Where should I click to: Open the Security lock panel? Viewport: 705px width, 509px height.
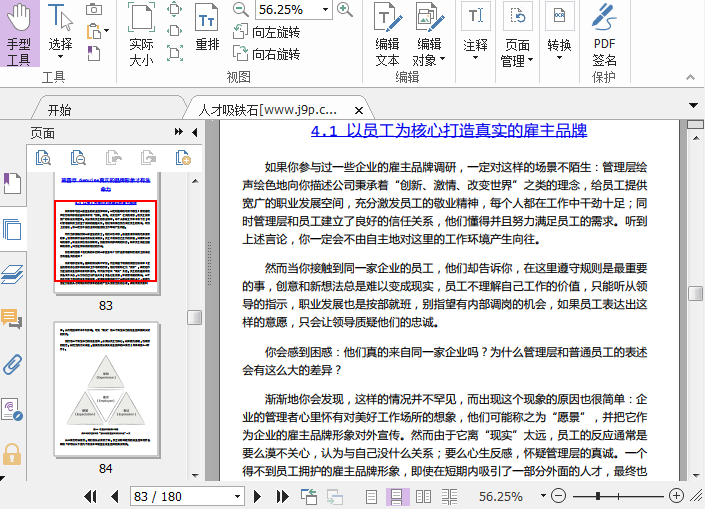click(x=12, y=454)
